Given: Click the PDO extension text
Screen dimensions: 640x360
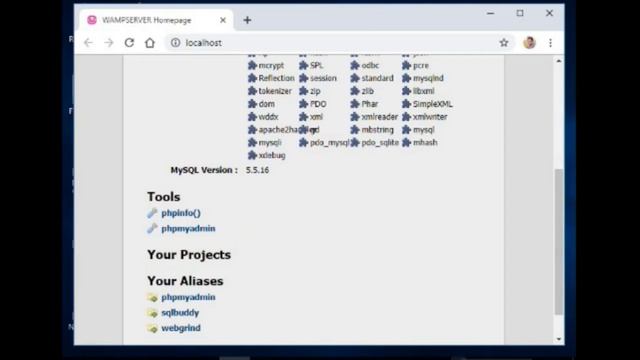Looking at the screenshot, I should click(x=318, y=104).
